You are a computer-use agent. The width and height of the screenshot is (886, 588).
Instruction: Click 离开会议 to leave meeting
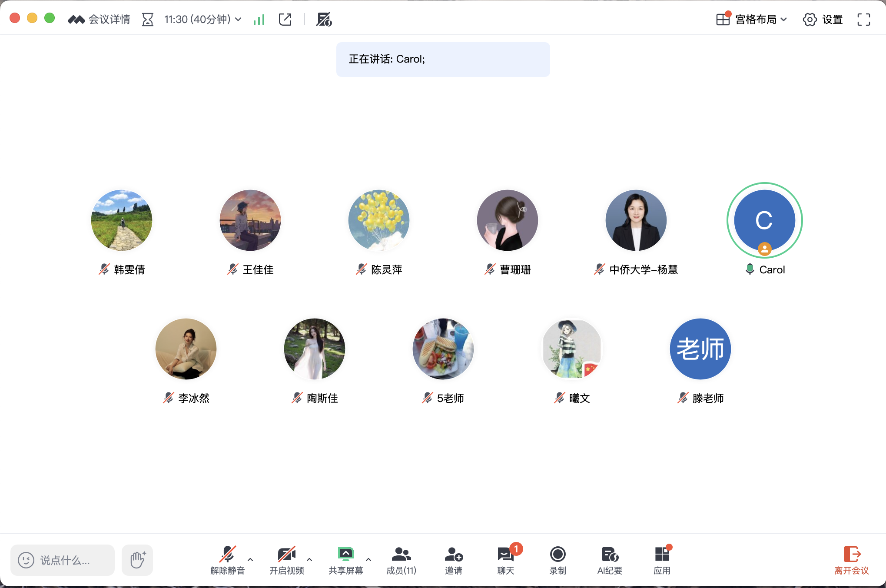851,560
